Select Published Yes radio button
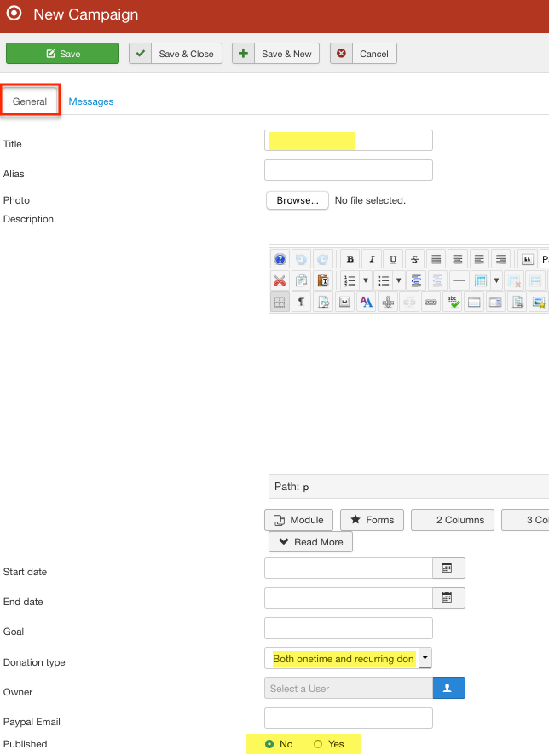 tap(319, 744)
